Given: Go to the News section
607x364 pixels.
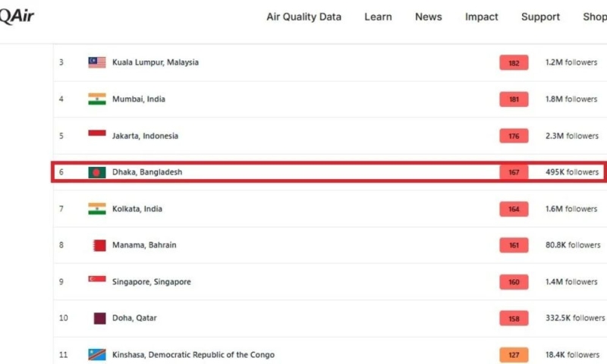Looking at the screenshot, I should click(x=428, y=17).
